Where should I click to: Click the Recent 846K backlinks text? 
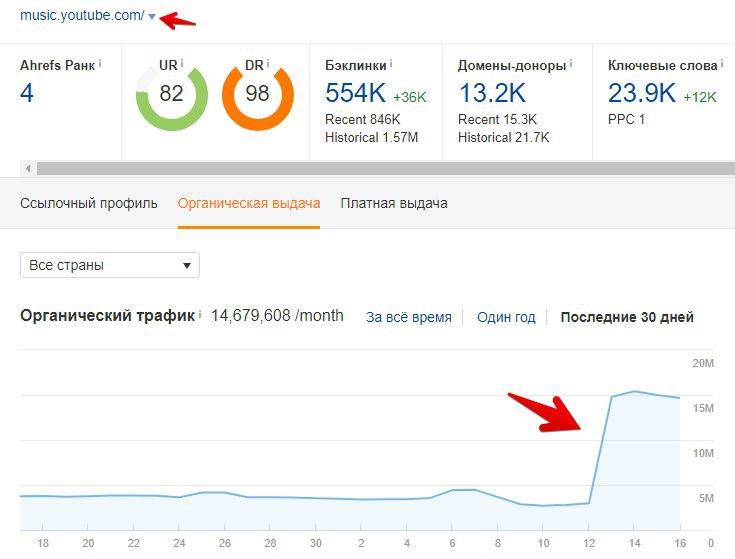[363, 119]
